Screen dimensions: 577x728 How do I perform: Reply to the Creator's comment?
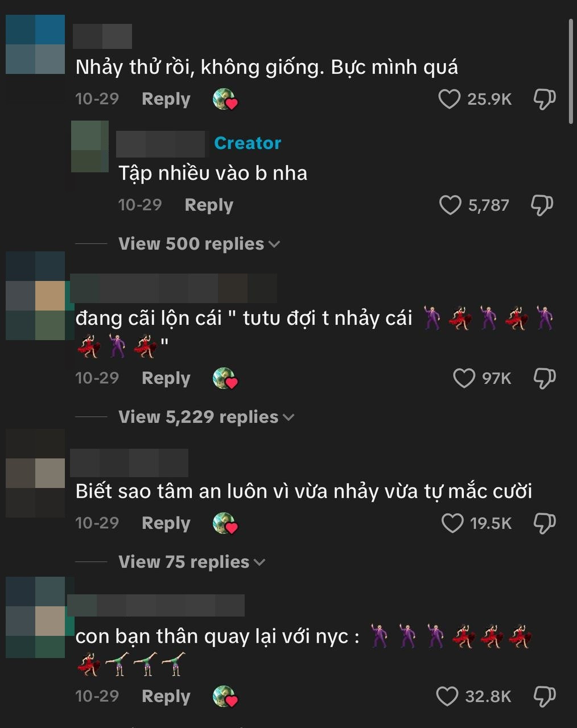click(209, 205)
